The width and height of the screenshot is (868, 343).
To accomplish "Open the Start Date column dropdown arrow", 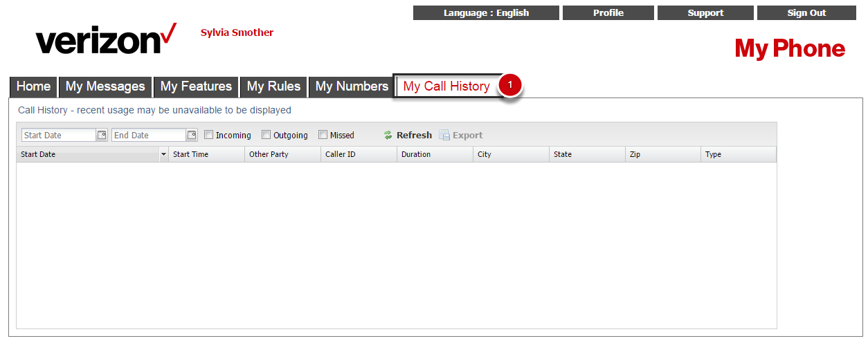I will [x=163, y=154].
